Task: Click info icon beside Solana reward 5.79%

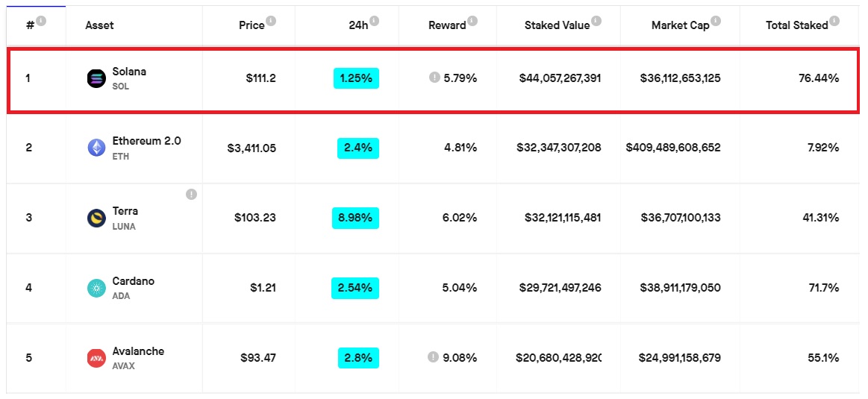Action: coord(434,78)
